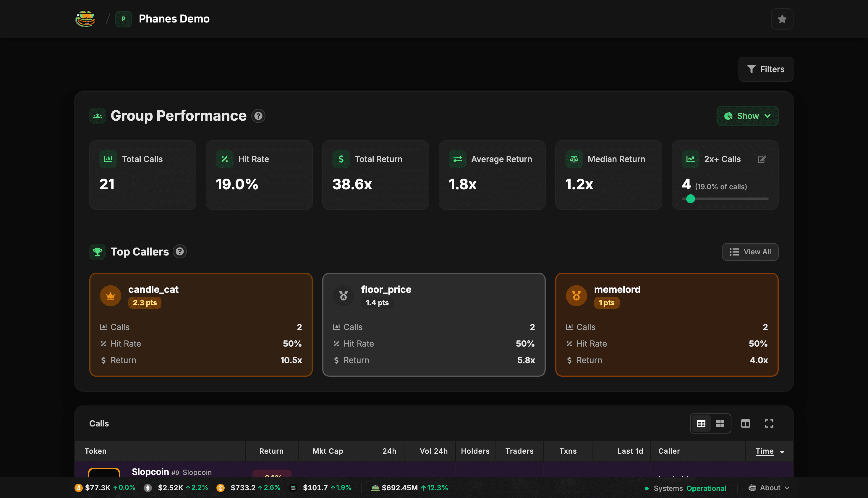
Task: Click memelord bronze medal badge
Action: 576,296
